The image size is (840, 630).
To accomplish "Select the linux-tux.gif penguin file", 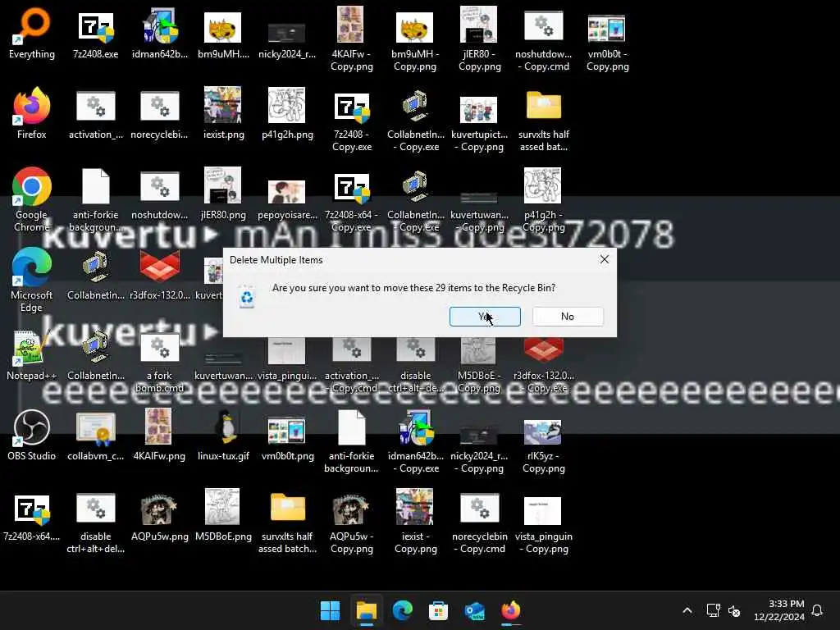I will pos(223,436).
